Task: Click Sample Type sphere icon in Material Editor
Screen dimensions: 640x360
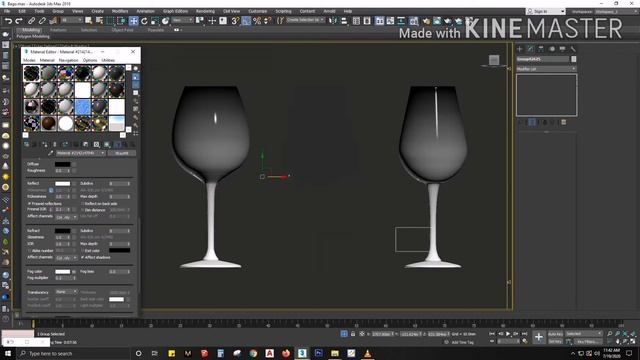Action: pos(136,69)
